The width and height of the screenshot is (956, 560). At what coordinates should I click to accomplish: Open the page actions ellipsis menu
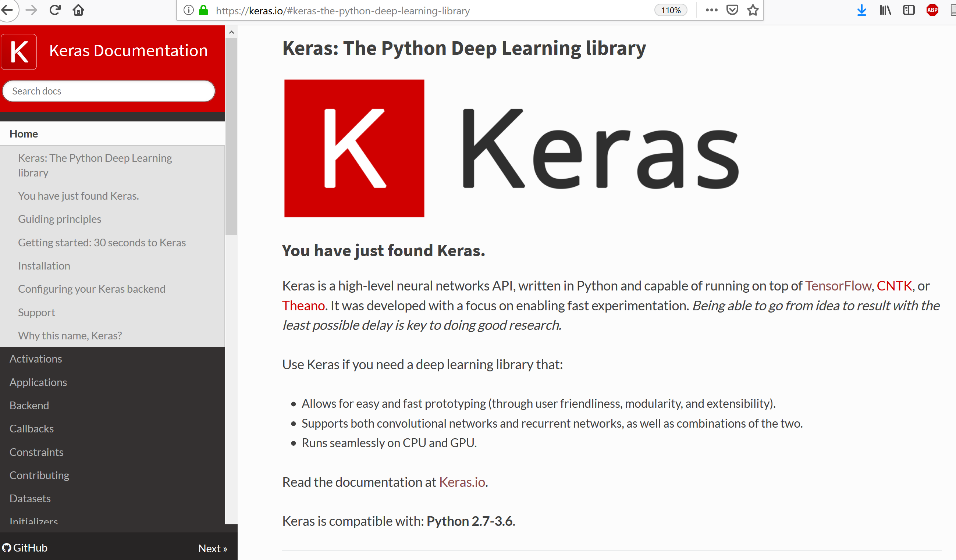[711, 10]
